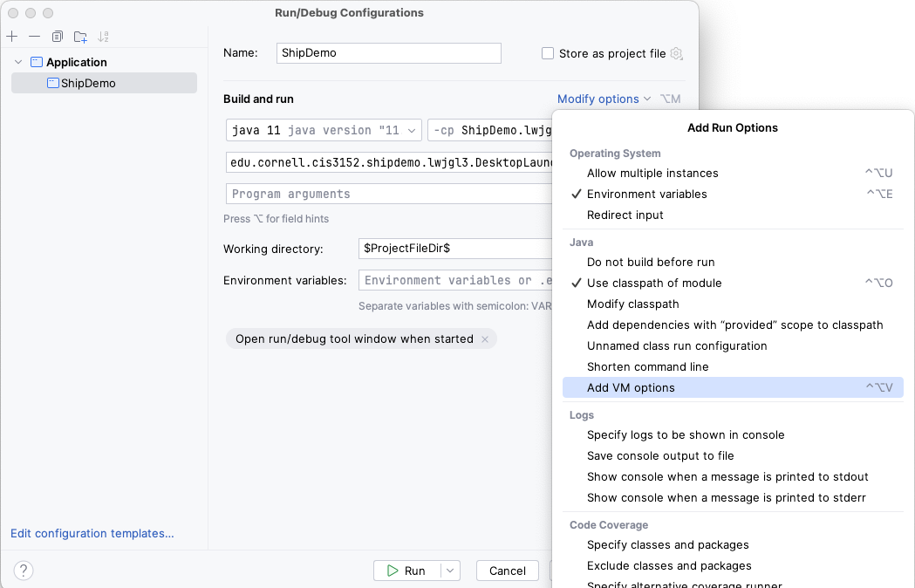Screen dimensions: 915x588
Task: Remove the Open run/debug tool window tag
Action: 485,339
